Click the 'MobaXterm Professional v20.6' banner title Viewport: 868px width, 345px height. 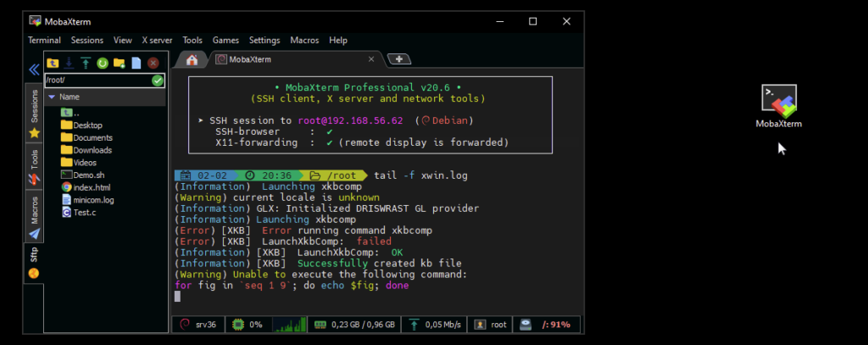click(368, 87)
